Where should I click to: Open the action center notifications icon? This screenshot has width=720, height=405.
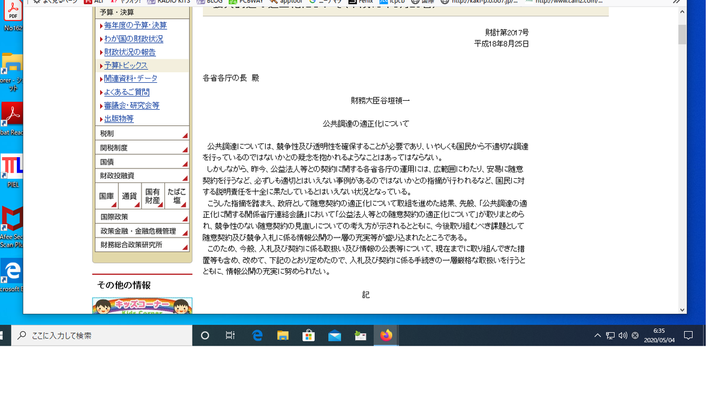(688, 336)
